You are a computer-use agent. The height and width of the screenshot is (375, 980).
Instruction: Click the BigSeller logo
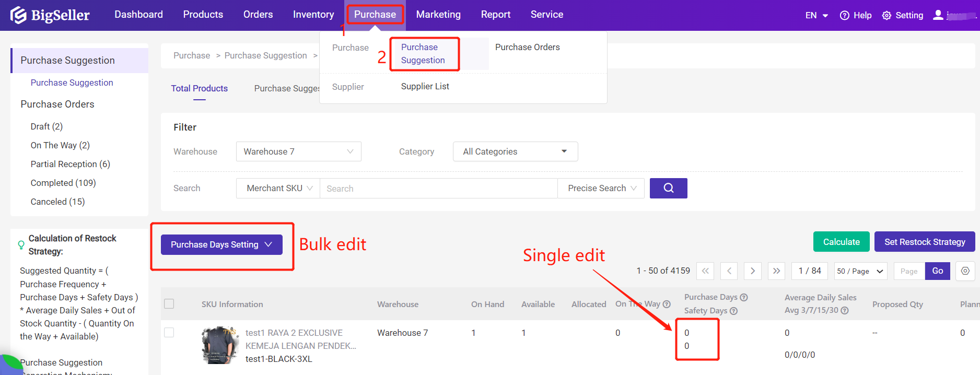pyautogui.click(x=50, y=15)
